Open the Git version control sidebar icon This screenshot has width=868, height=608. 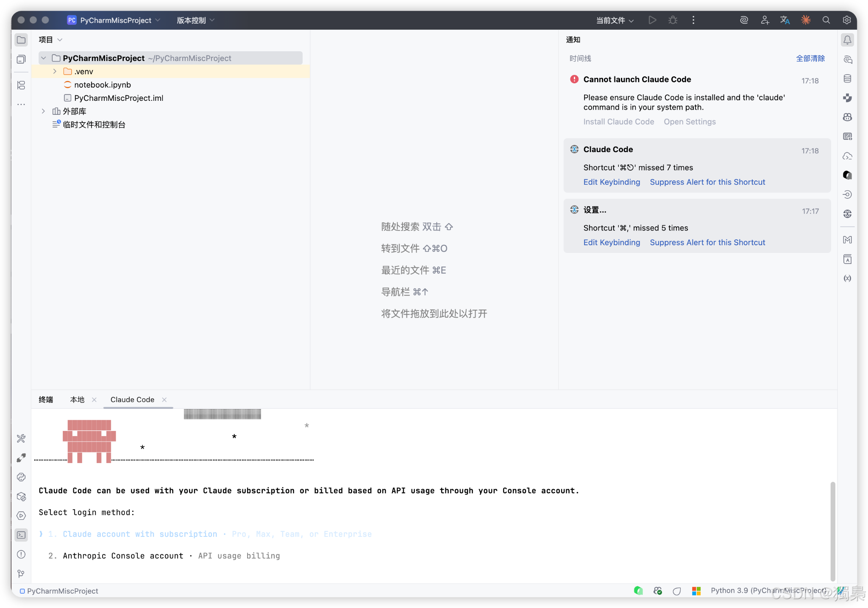coord(21,574)
